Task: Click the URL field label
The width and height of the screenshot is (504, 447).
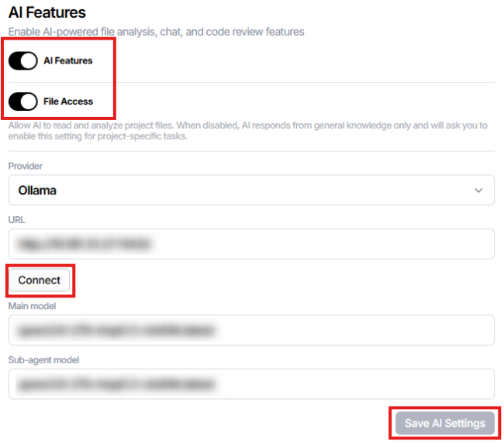Action: click(x=17, y=220)
